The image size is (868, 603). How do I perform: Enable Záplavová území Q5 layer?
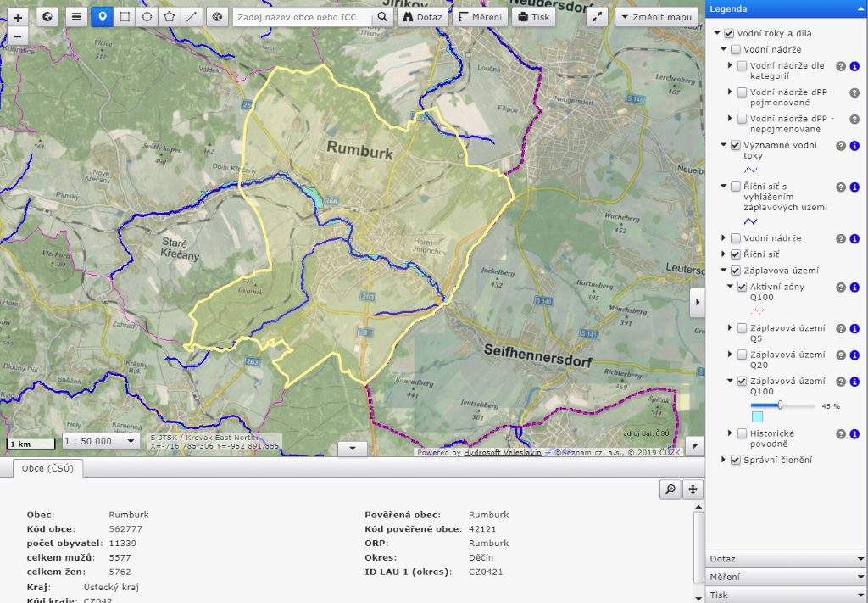[x=743, y=328]
